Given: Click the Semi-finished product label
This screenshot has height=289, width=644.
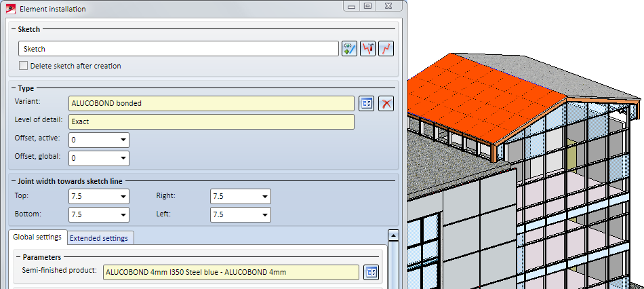Looking at the screenshot, I should click(x=59, y=270).
